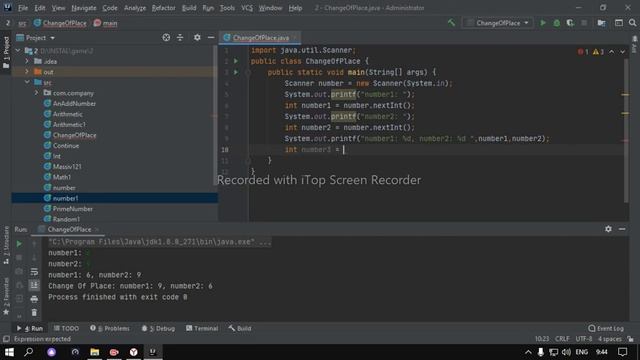Open Search Everywhere magnifier icon
Viewport: 640px width, 360px height.
click(632, 23)
